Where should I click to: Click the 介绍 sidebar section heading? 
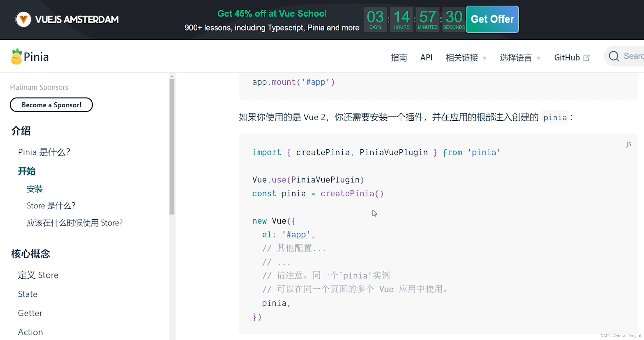point(21,131)
